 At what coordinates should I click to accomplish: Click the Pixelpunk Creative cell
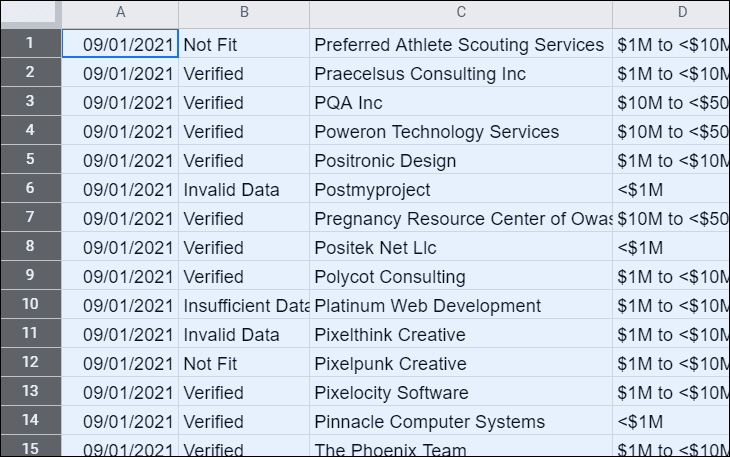tap(461, 363)
